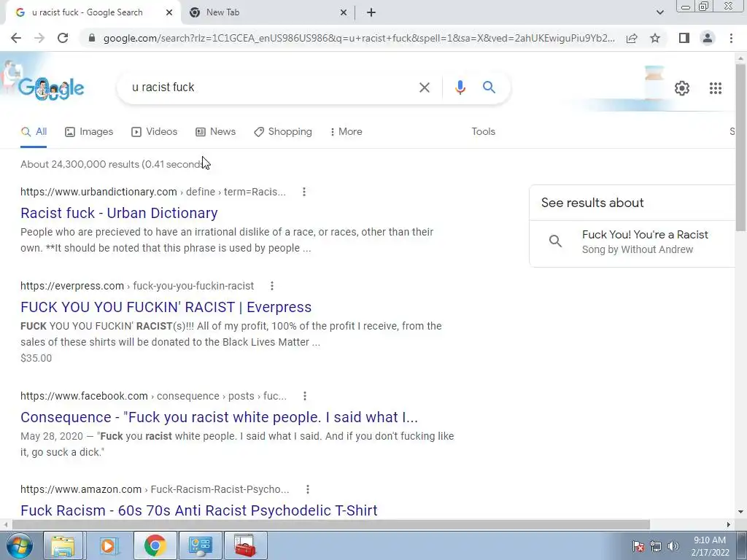Submit search with the magnifying glass icon
Viewport: 747px width, 560px height.
point(489,87)
